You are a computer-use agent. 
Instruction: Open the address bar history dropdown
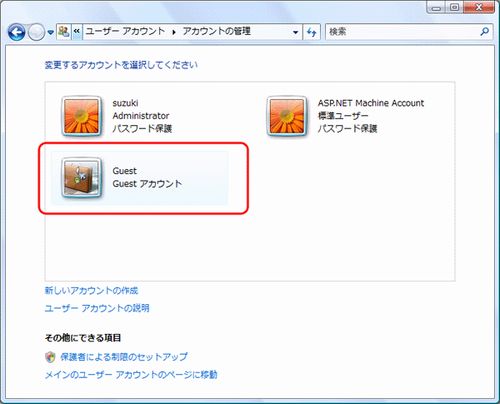coord(295,32)
